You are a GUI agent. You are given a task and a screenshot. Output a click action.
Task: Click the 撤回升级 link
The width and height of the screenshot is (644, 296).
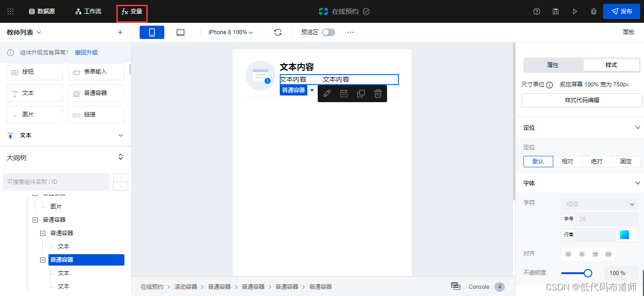(x=86, y=53)
